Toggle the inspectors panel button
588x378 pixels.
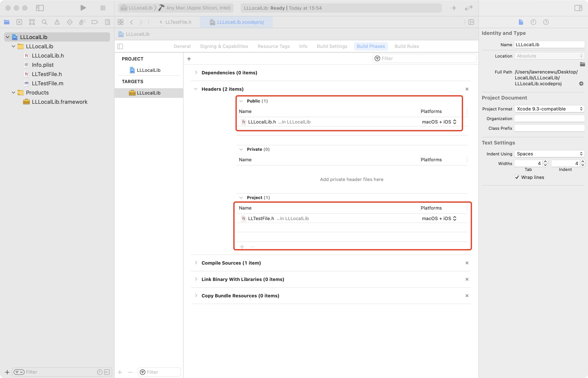click(578, 8)
